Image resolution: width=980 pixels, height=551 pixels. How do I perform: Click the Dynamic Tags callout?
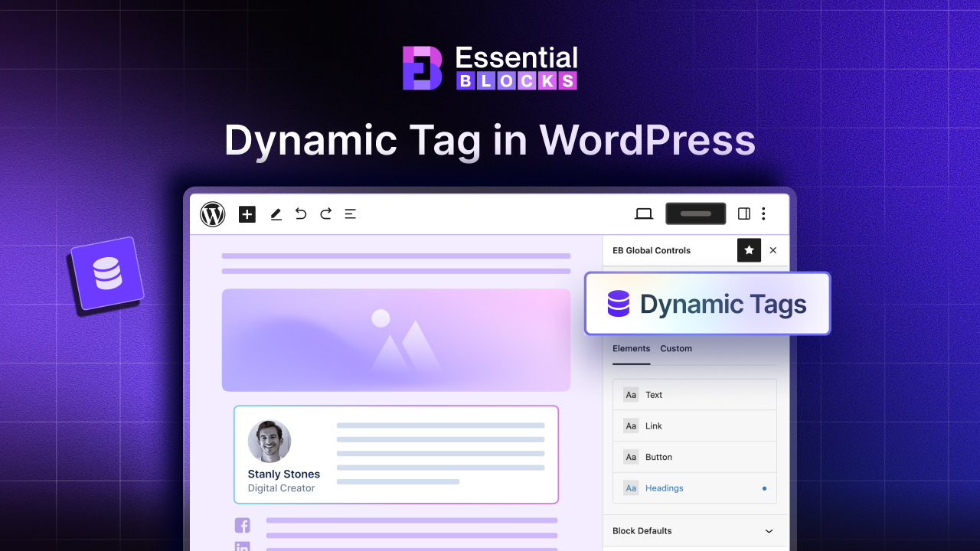pos(707,304)
